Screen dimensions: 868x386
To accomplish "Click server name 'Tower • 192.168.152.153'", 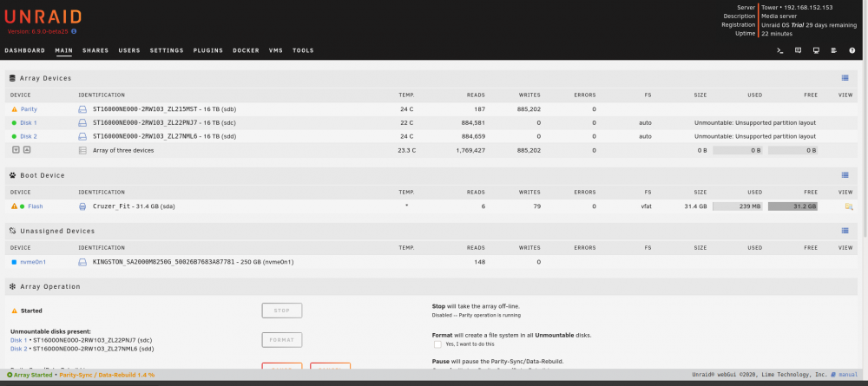I will [x=797, y=8].
